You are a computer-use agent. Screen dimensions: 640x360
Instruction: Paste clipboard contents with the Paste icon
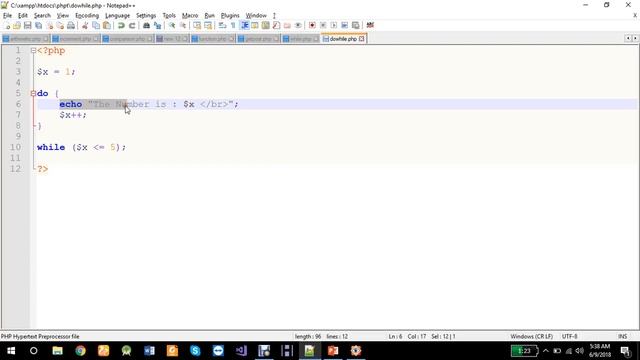pyautogui.click(x=107, y=25)
